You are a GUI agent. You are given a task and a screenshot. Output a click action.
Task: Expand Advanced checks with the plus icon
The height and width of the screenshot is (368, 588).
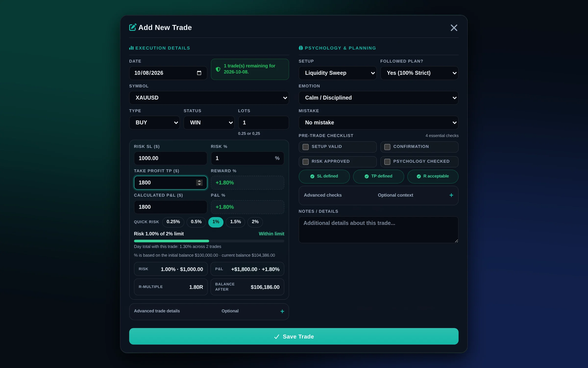coord(451,195)
